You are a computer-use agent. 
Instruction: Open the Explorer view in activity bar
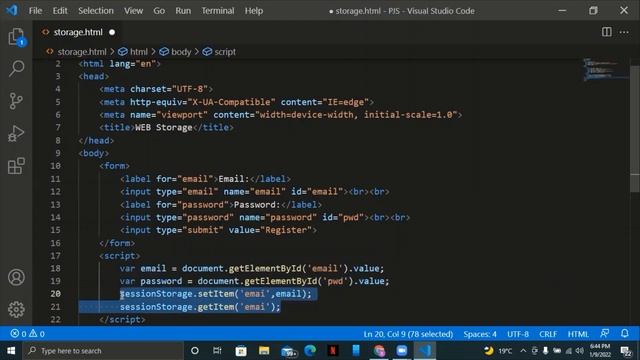click(x=16, y=37)
